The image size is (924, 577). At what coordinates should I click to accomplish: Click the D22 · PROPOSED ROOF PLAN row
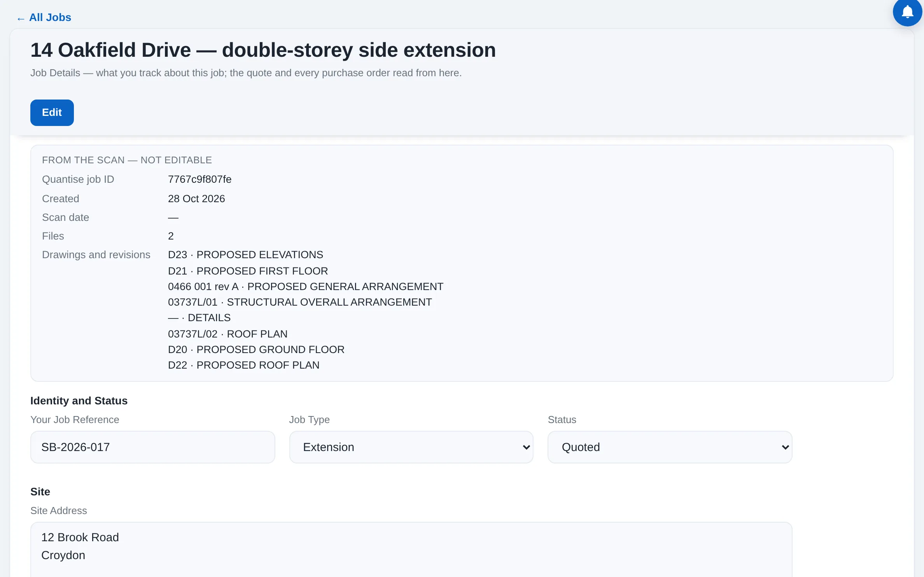(243, 365)
